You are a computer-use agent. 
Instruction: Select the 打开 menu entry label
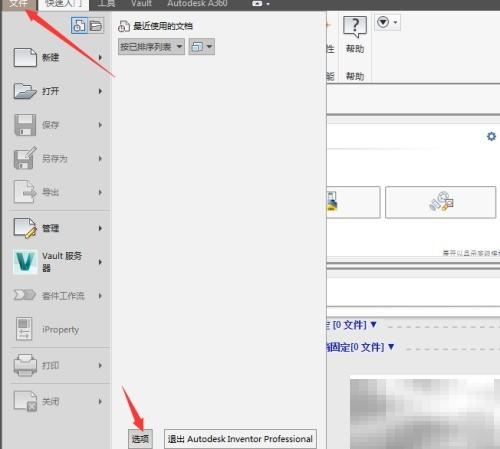[x=50, y=91]
